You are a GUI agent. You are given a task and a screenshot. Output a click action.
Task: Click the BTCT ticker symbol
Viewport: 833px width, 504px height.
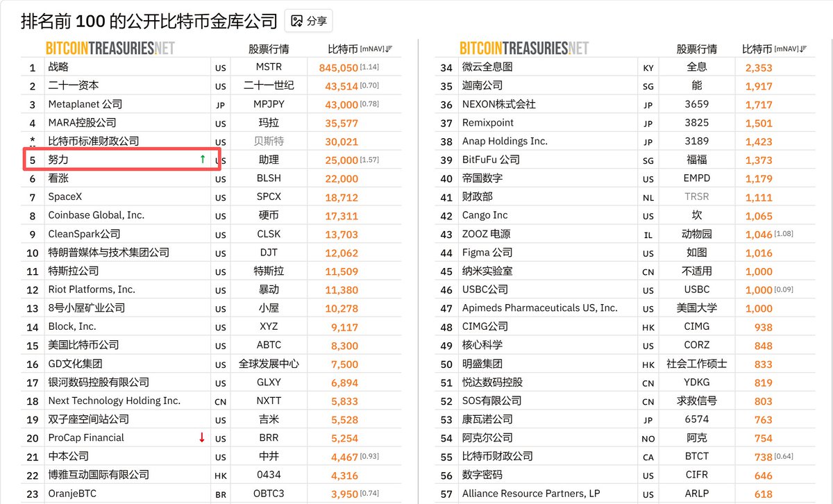coord(697,456)
